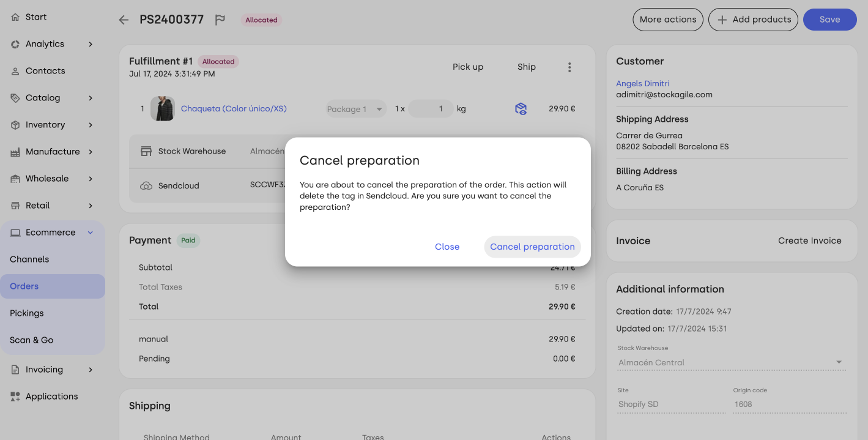Click the Stock Warehouse shop icon
Screen dimensions: 868x440
tap(146, 151)
